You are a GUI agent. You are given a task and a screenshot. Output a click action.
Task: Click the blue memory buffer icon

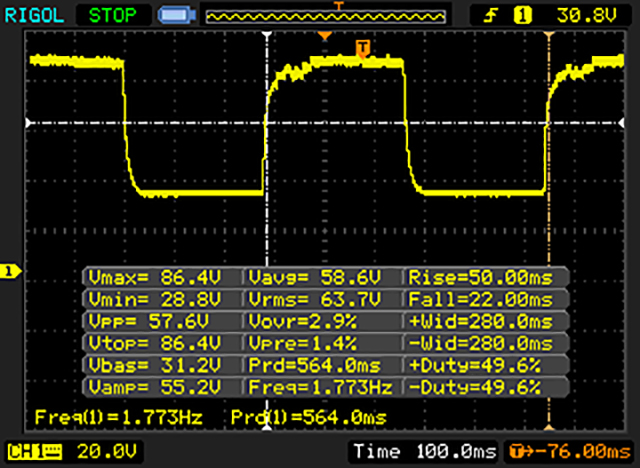[176, 16]
